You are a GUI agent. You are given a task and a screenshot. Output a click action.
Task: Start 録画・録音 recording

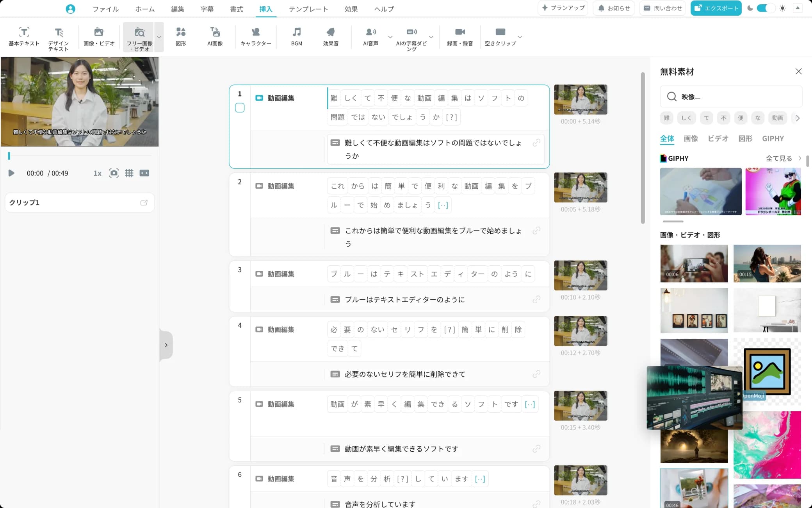coord(460,36)
